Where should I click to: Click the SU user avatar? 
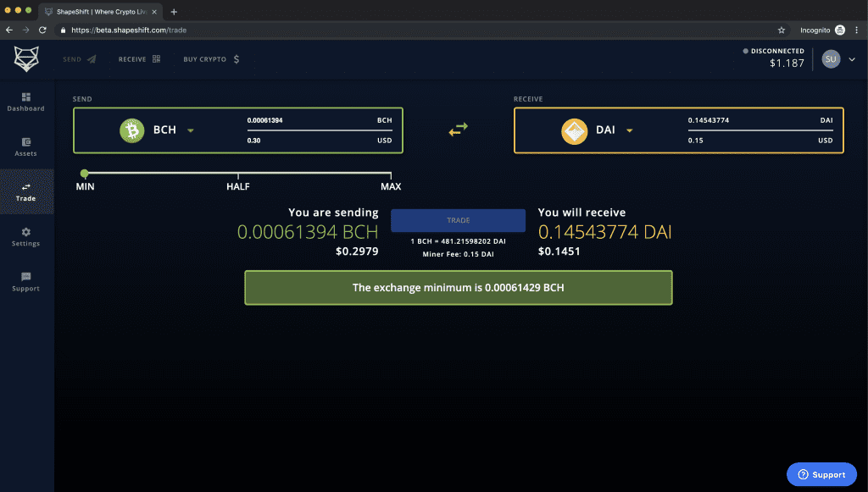pos(831,59)
